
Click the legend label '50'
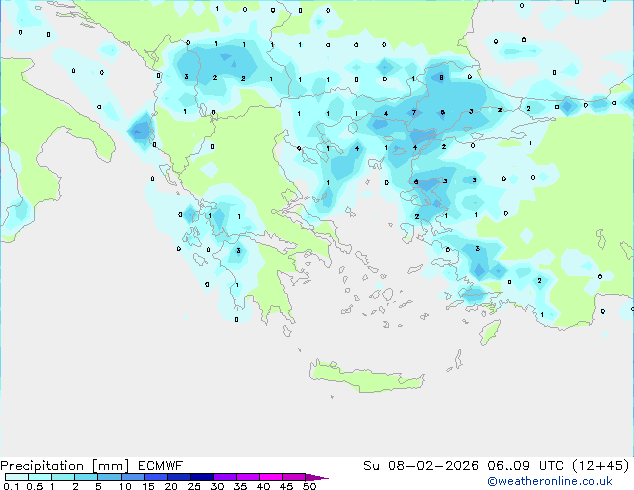[309, 486]
